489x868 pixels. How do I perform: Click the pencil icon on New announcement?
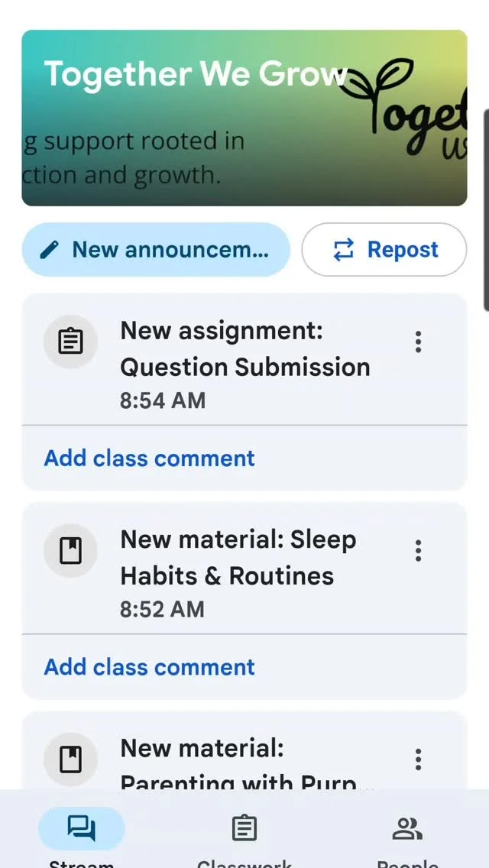[x=50, y=250]
